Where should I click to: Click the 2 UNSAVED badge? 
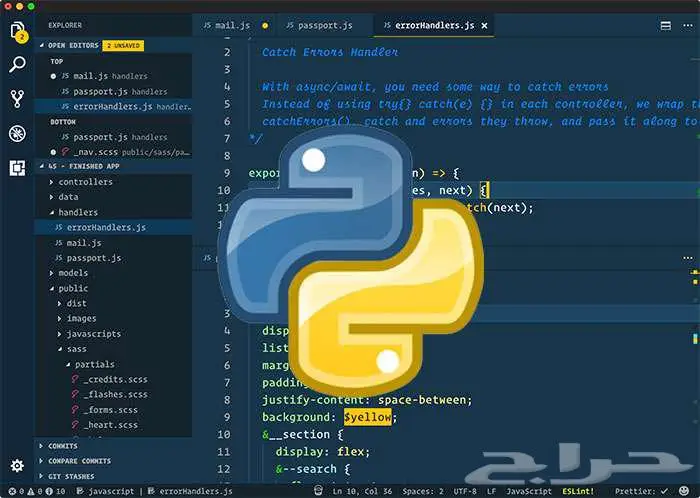click(123, 46)
